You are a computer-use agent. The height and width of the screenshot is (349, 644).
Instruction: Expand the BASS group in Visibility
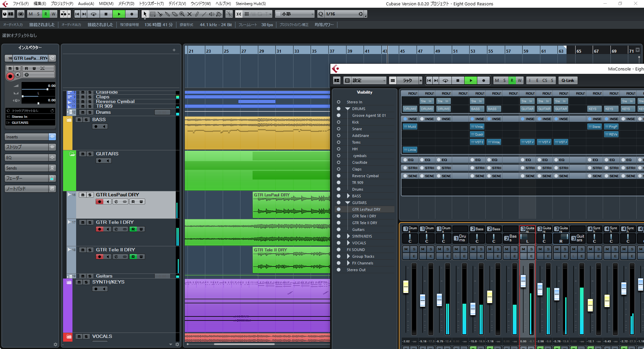pos(348,196)
